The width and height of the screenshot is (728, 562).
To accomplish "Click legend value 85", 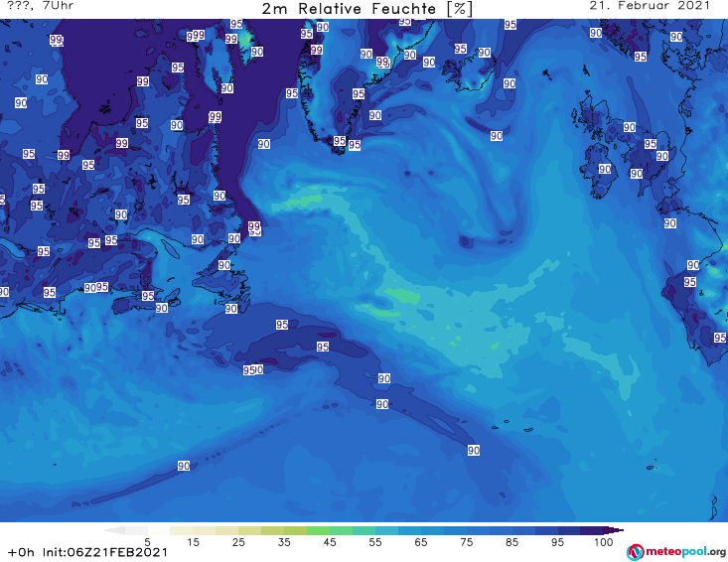I will [x=511, y=542].
